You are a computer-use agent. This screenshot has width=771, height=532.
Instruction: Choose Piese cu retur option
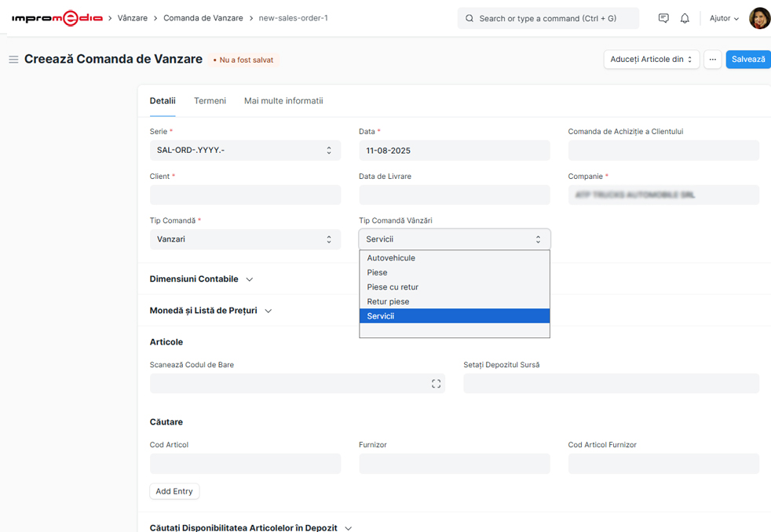(x=393, y=287)
